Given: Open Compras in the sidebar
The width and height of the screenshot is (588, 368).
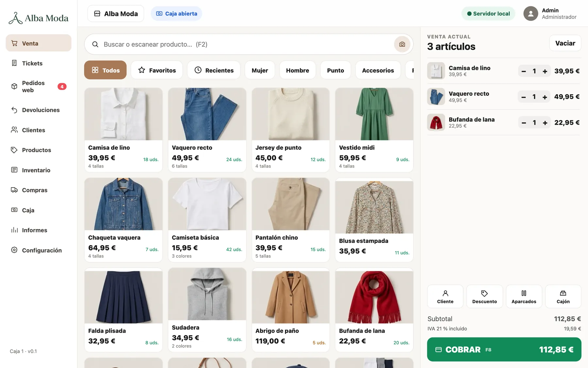Looking at the screenshot, I should tap(39, 190).
